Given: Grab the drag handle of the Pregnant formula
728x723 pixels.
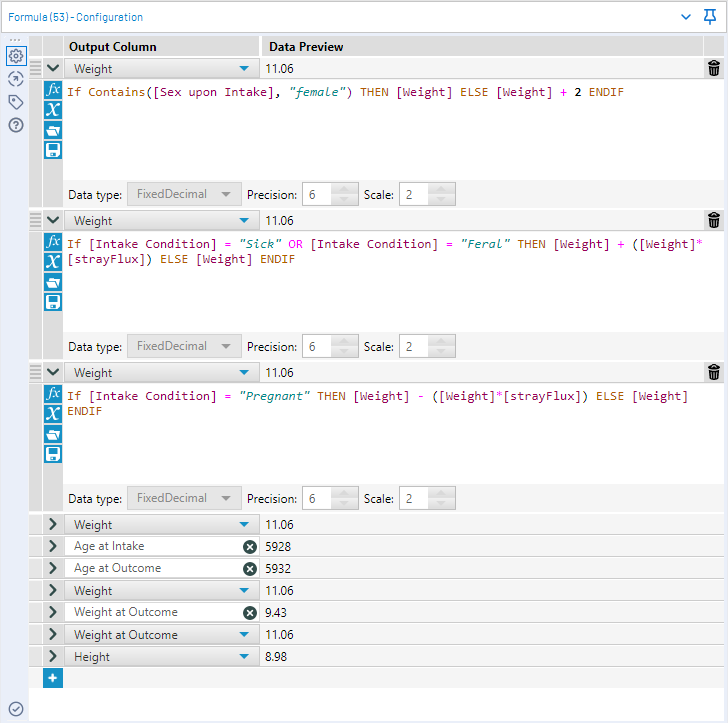Looking at the screenshot, I should (x=35, y=372).
